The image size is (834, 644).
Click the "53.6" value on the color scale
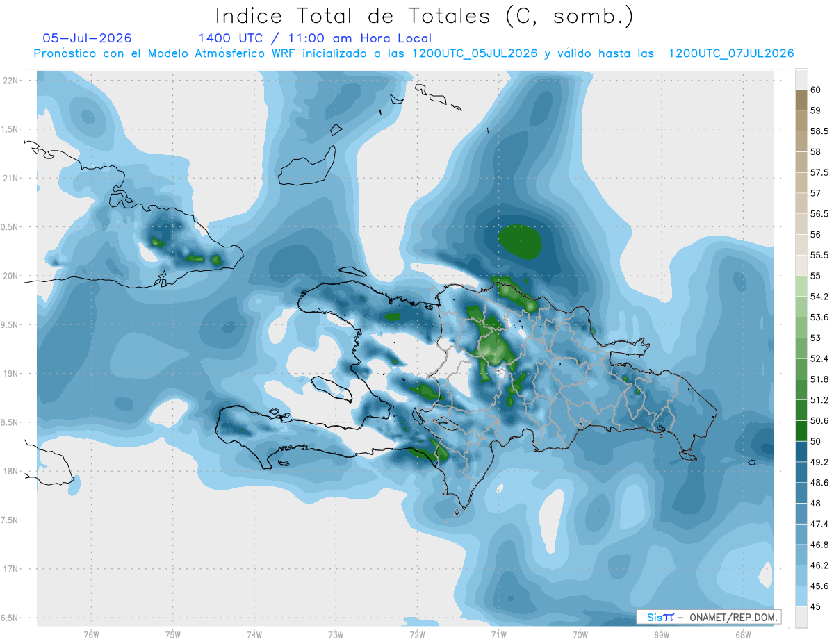point(819,317)
